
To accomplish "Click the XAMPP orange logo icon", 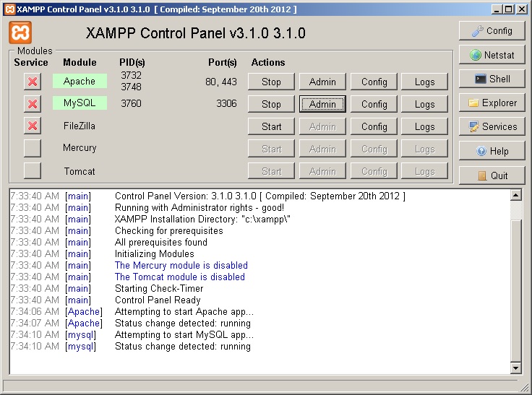I will [20, 32].
